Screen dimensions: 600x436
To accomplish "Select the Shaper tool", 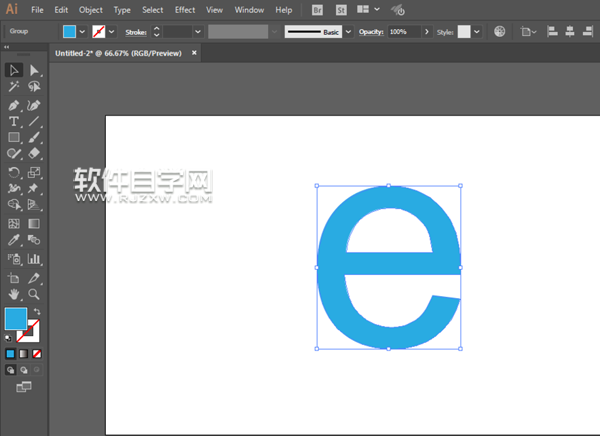I will pyautogui.click(x=14, y=153).
